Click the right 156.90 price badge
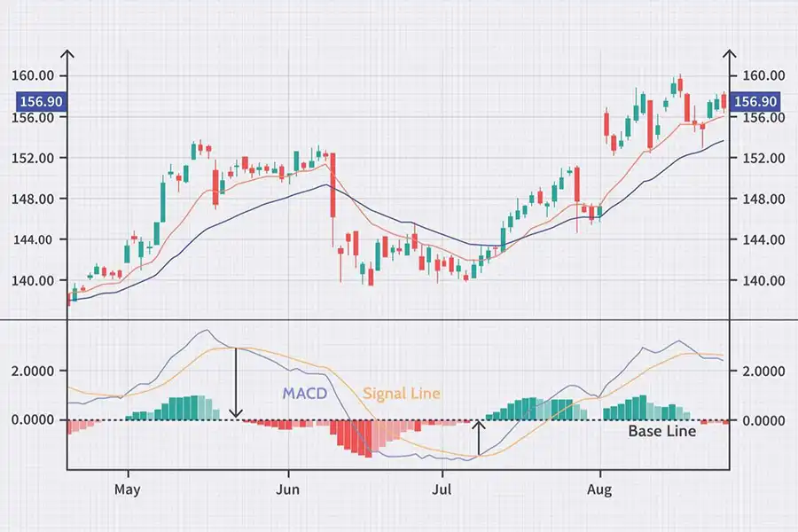This screenshot has height=532, width=798. click(x=755, y=101)
